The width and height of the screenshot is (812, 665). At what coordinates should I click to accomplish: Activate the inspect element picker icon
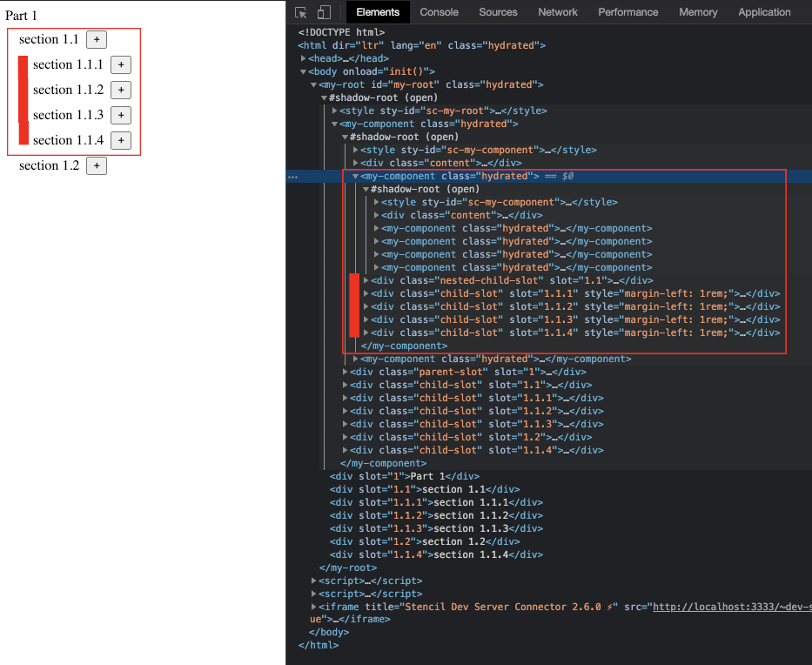301,12
